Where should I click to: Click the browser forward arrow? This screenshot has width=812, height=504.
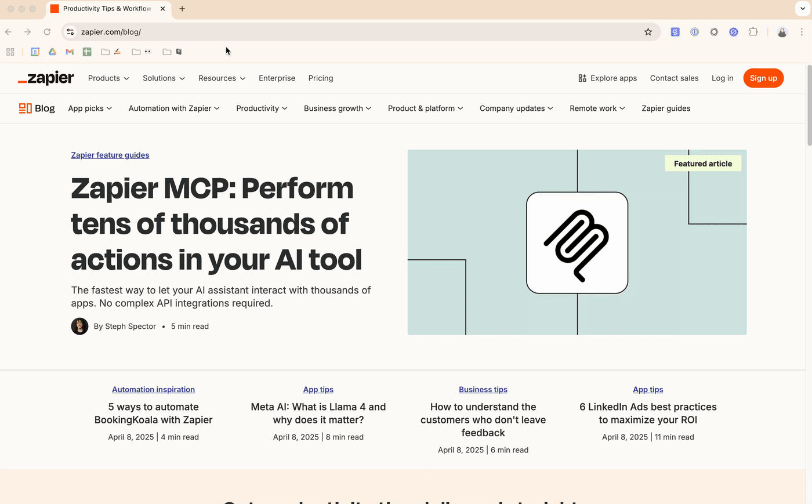[x=27, y=32]
